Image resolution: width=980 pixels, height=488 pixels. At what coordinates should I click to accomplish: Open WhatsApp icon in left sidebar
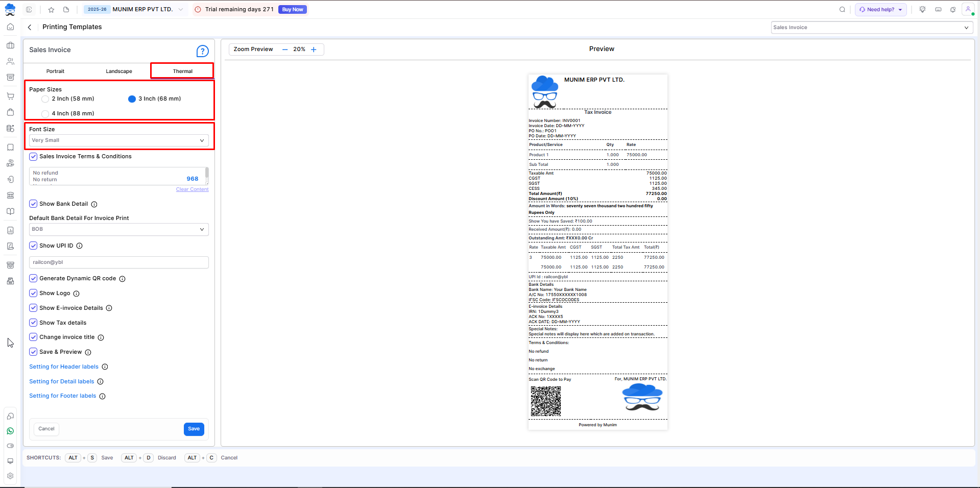(x=10, y=431)
